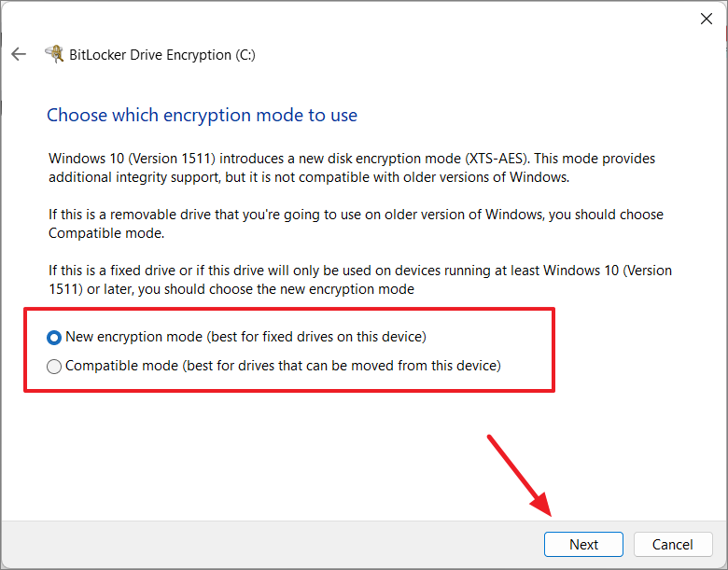Click the empty gray footer bar left of Next

[273, 544]
